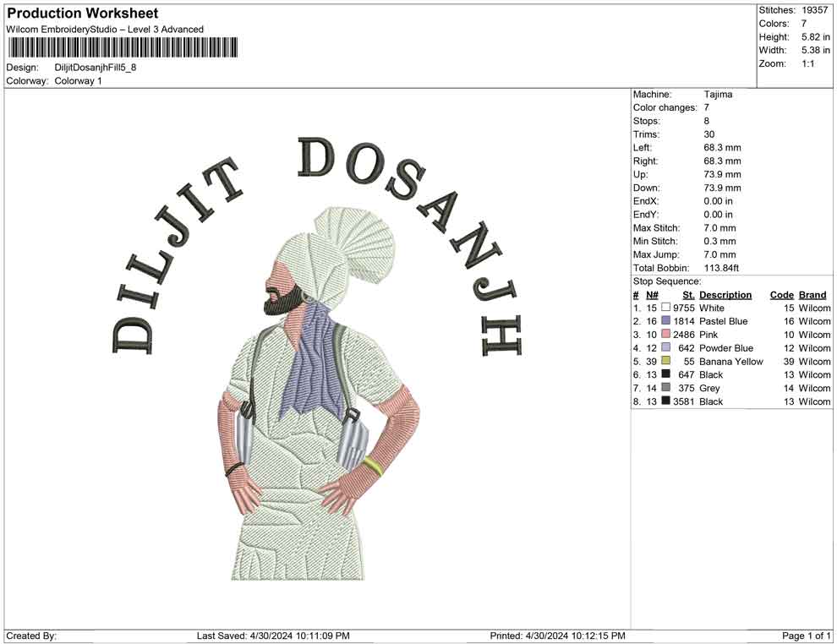Click the White color swatch in stop 1
This screenshot has height=644, width=837.
pyautogui.click(x=665, y=308)
